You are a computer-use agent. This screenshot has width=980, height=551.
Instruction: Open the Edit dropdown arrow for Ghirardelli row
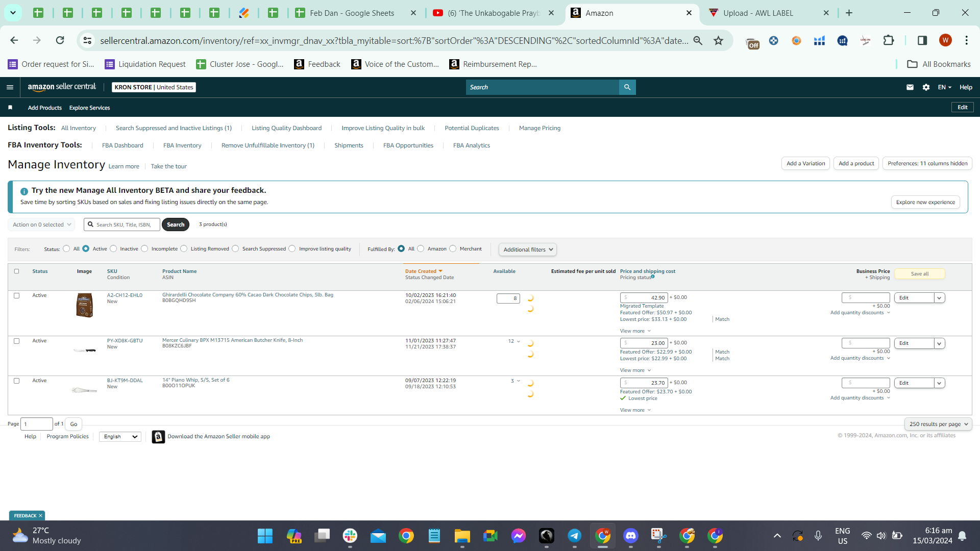939,298
